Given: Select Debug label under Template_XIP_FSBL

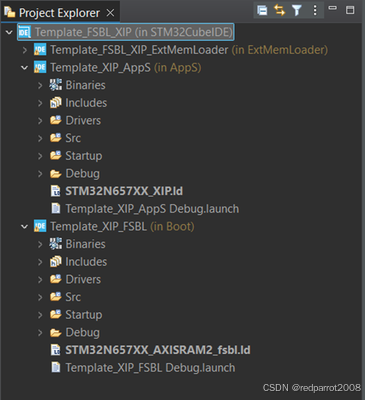Looking at the screenshot, I should coord(83,333).
